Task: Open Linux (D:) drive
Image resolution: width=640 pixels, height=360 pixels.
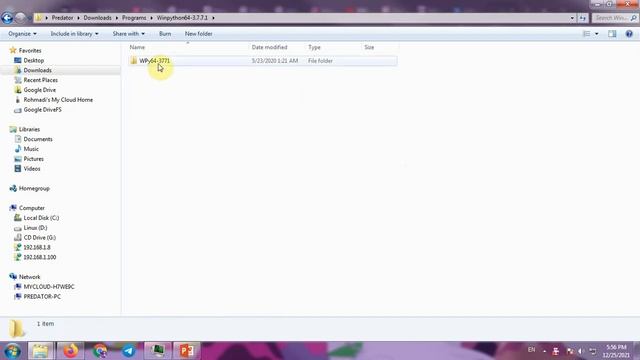Action: tap(35, 228)
